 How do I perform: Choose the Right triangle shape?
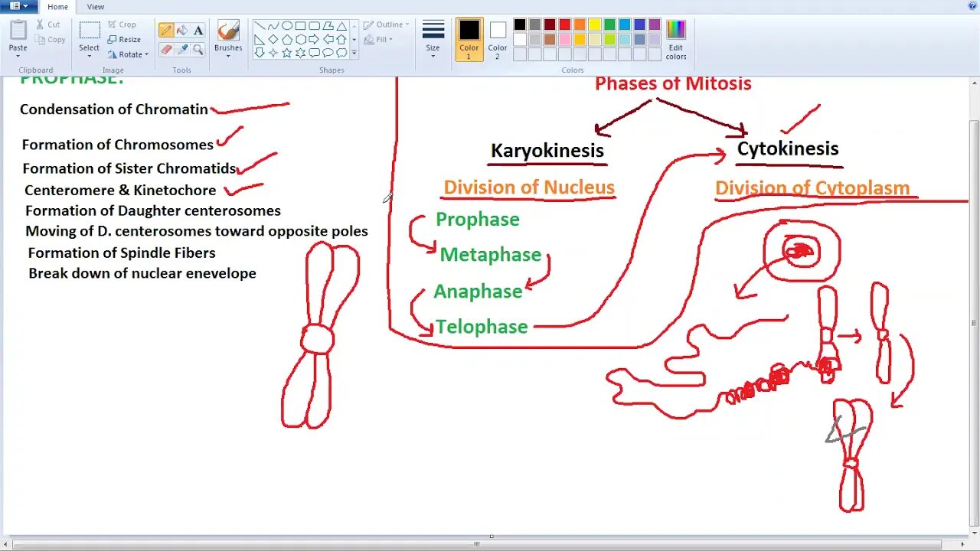[260, 40]
